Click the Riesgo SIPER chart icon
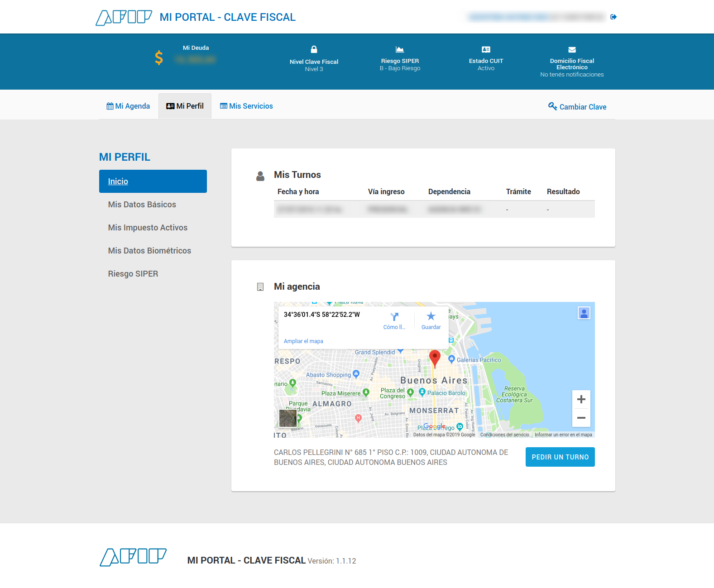Viewport: 714px width, 588px height. point(400,49)
